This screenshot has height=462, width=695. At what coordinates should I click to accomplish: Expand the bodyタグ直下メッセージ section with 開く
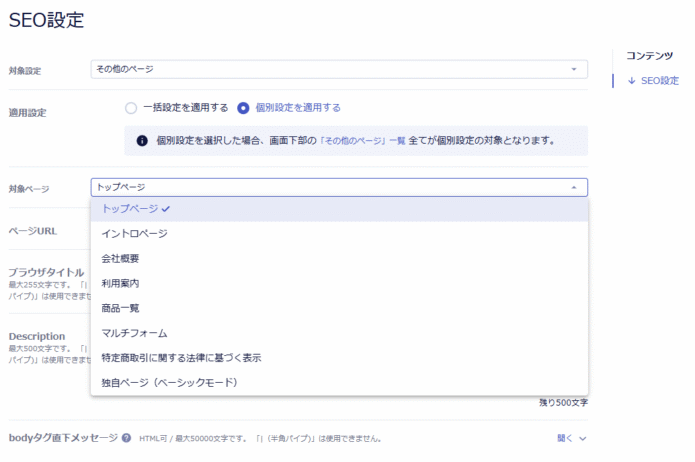[571, 438]
